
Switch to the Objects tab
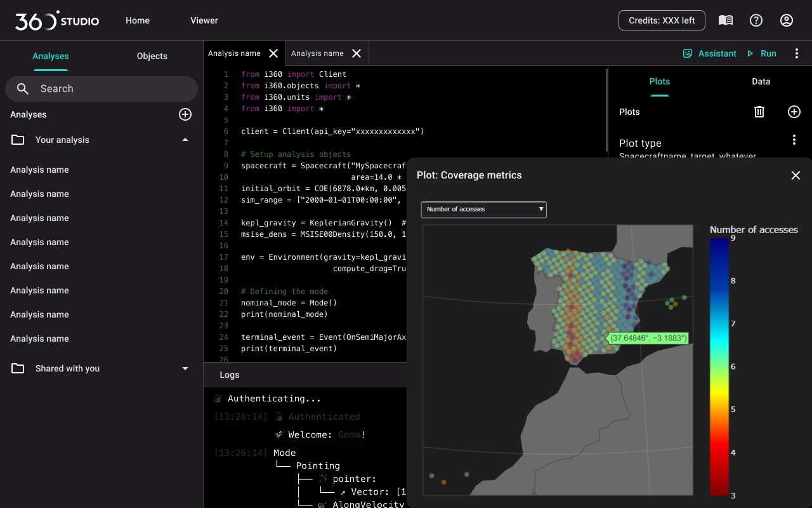(152, 56)
